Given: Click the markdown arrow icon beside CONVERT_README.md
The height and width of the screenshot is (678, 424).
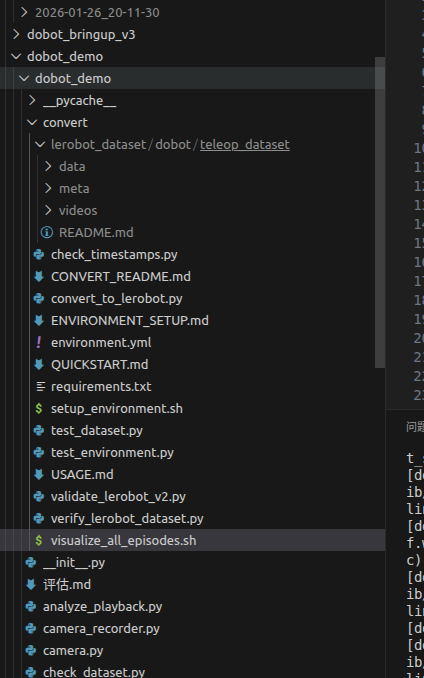Looking at the screenshot, I should tap(39, 277).
